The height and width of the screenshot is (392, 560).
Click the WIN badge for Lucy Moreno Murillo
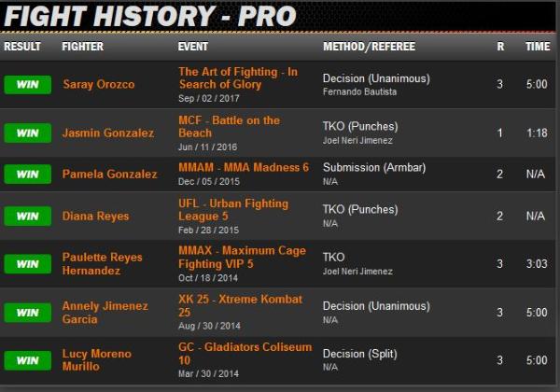[27, 360]
